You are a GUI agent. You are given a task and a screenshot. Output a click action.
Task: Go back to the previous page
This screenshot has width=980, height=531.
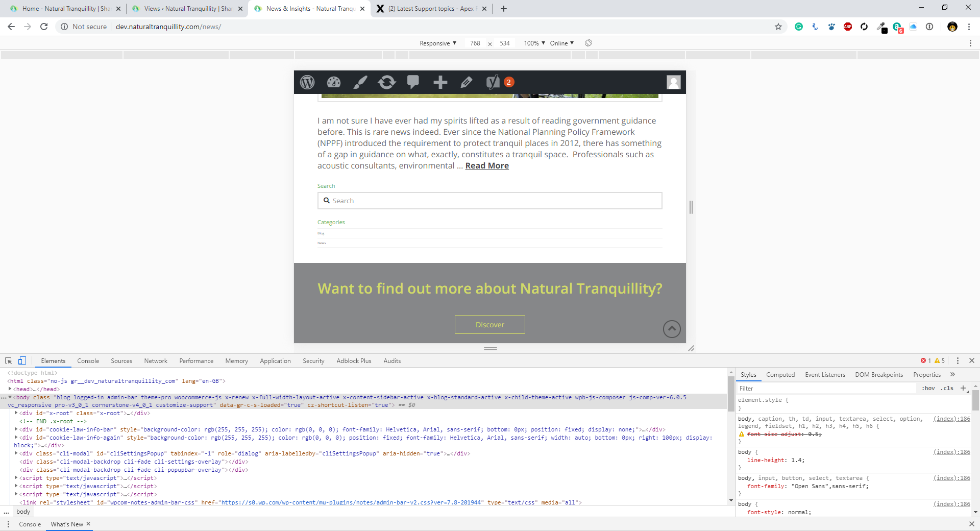pyautogui.click(x=11, y=27)
